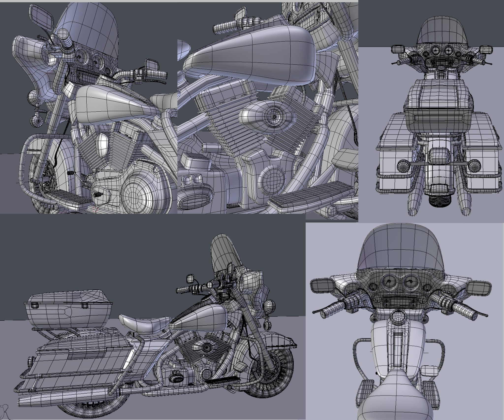This screenshot has width=504, height=420.
Task: Select the top case trunk in rear view
Action: (x=438, y=106)
